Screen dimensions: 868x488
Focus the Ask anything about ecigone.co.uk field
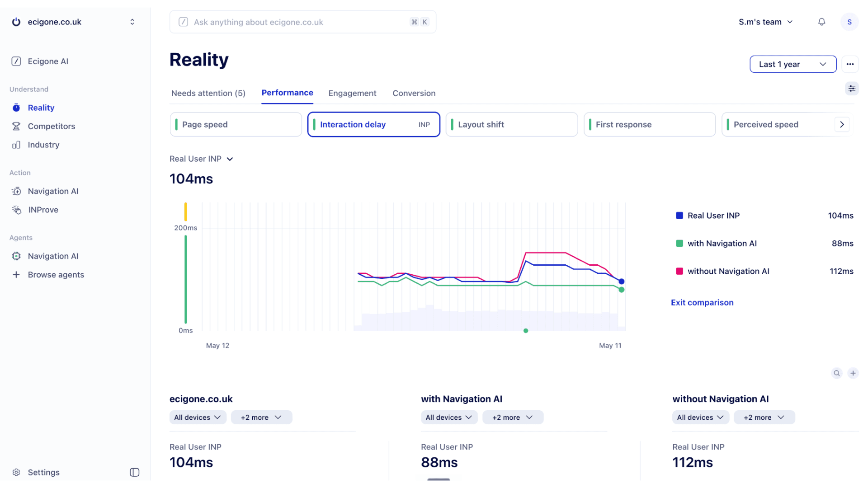click(302, 22)
